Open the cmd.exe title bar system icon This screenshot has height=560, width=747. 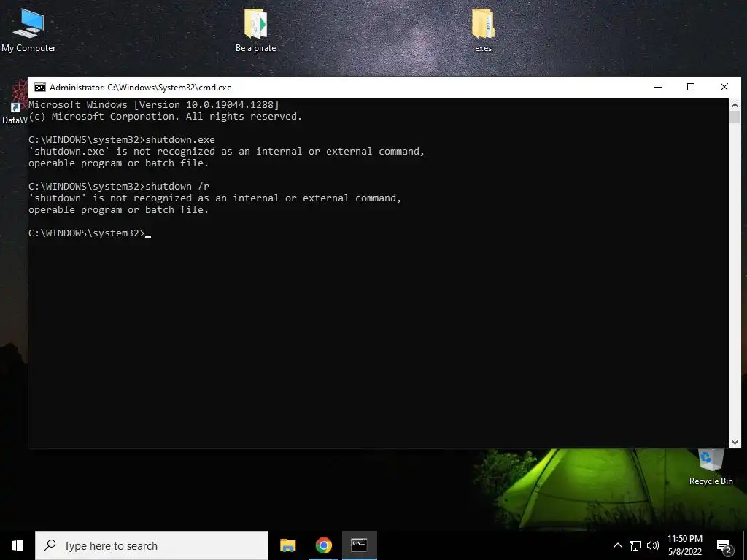40,87
